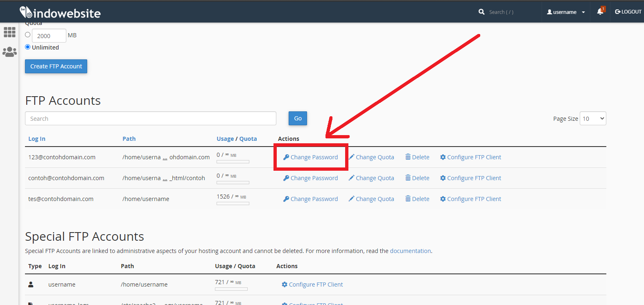Click the FTP Accounts search field

[x=150, y=119]
